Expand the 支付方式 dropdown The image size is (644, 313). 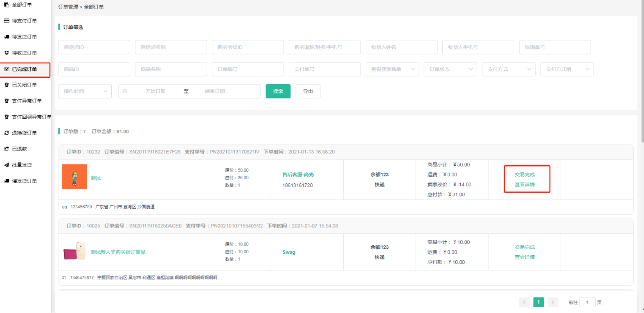tap(509, 69)
